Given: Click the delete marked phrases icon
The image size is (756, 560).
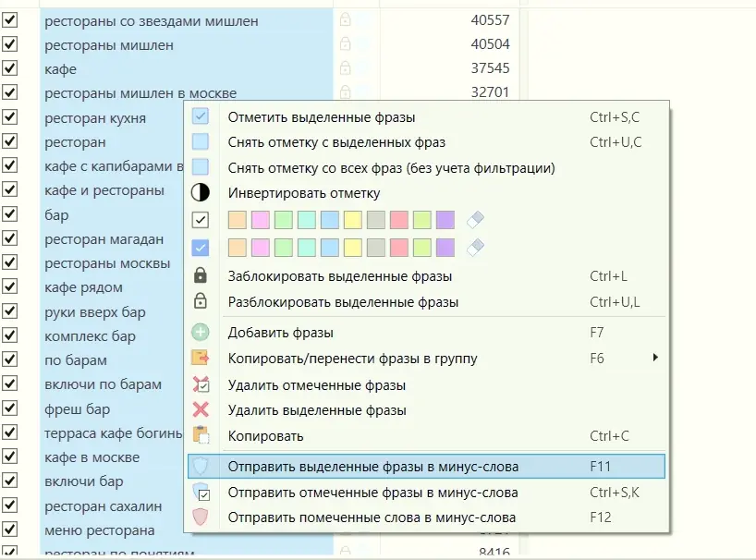Looking at the screenshot, I should [x=201, y=384].
